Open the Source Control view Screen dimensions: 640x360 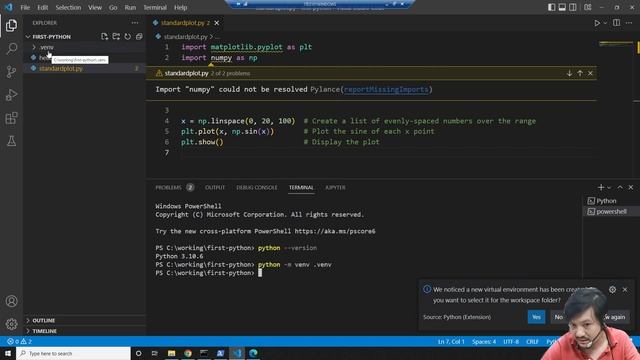11,72
